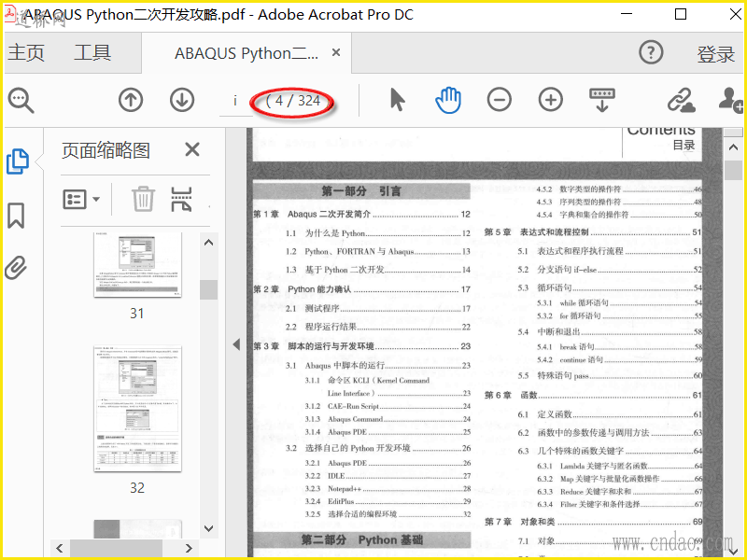
Task: Click '第一部分 引言' heading in document
Action: tap(361, 191)
